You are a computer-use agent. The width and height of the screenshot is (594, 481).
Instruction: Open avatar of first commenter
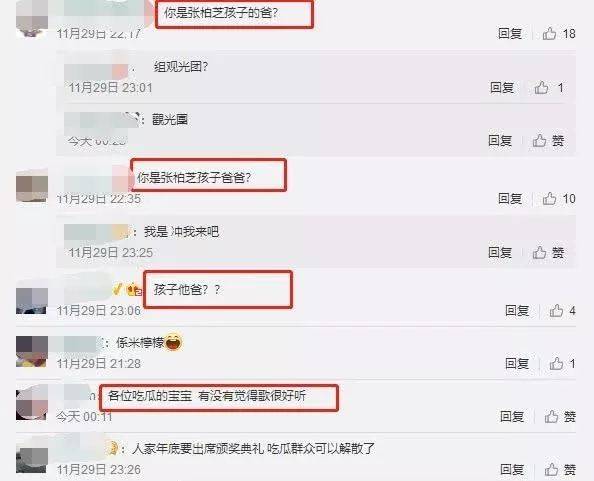point(32,18)
